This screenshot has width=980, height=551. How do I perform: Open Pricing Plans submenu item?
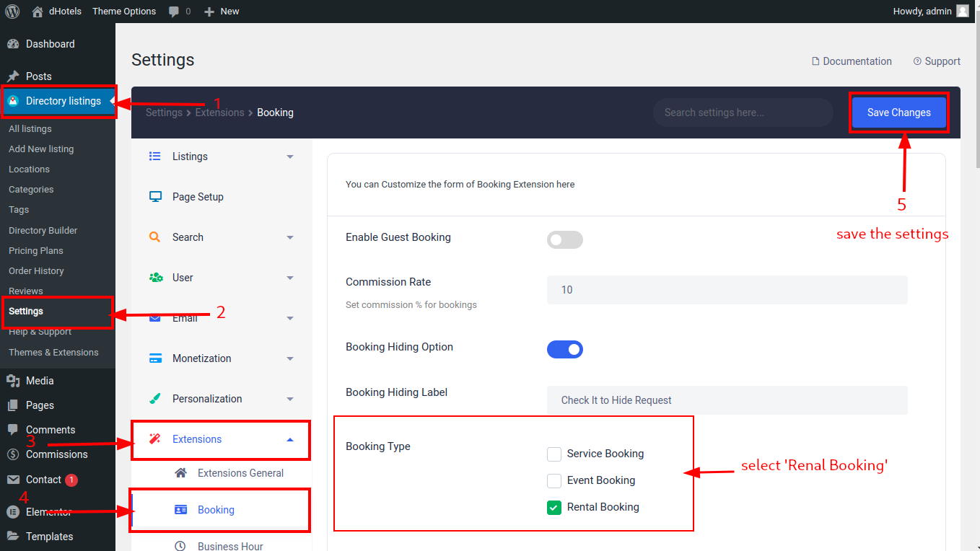(36, 250)
